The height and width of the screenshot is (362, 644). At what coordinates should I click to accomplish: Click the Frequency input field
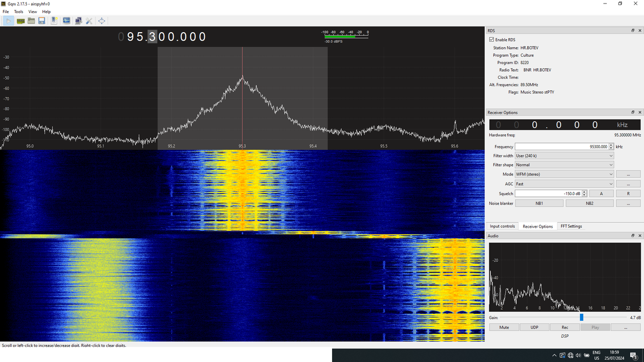(x=561, y=147)
